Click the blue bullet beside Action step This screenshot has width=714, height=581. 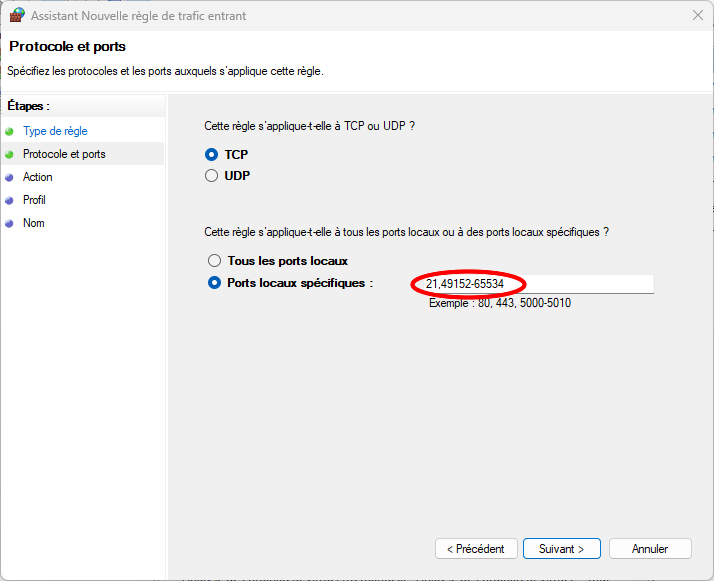point(10,177)
